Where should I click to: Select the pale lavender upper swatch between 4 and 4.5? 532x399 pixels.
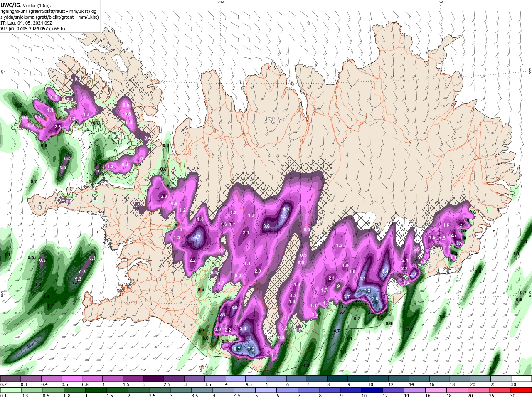235,379
